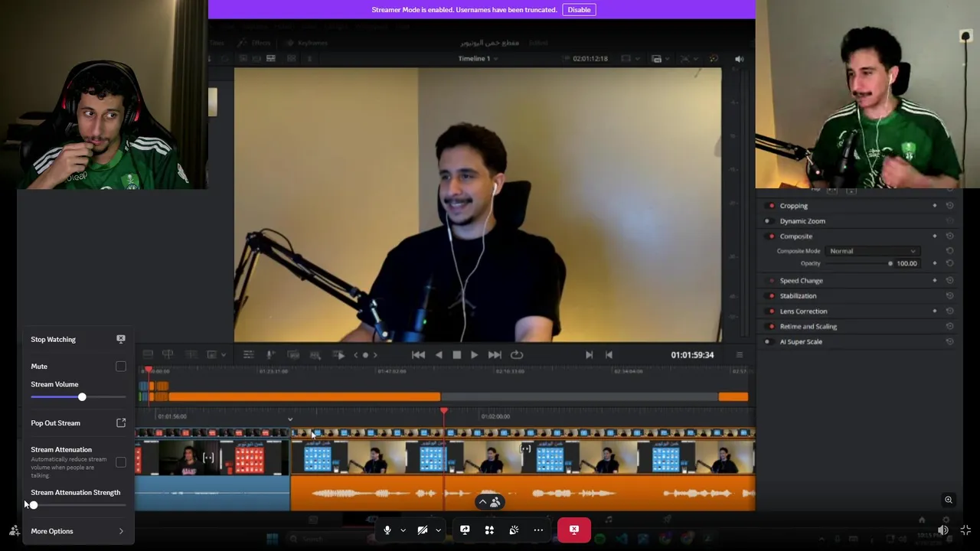This screenshot has height=551, width=980.
Task: Toggle the Lens Correction switch
Action: pyautogui.click(x=771, y=311)
